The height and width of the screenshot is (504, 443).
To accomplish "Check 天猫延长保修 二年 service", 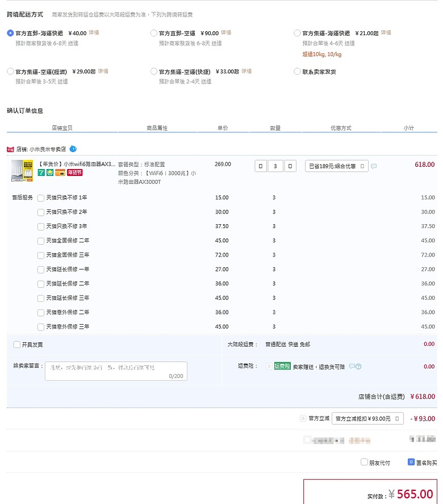I will pyautogui.click(x=41, y=284).
